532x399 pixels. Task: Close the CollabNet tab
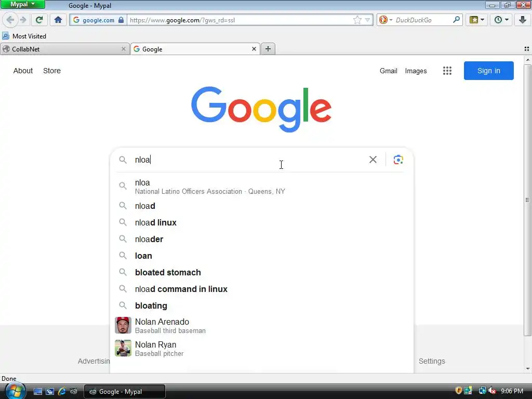[124, 49]
